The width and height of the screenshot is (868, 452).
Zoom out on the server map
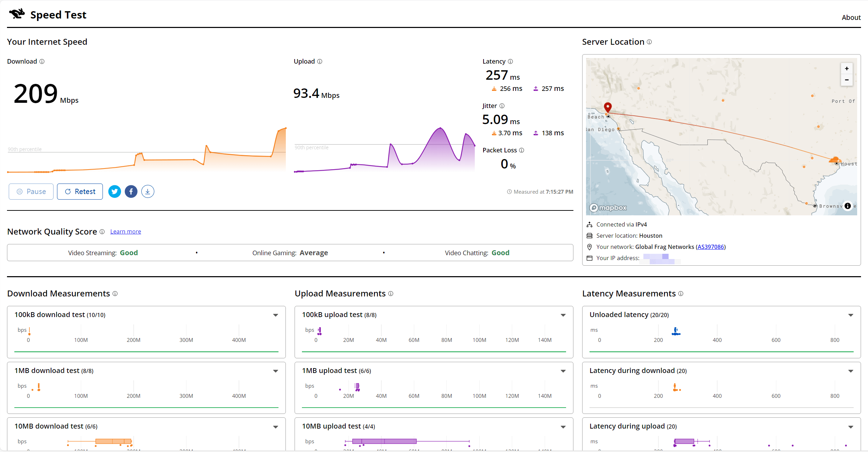pyautogui.click(x=847, y=80)
